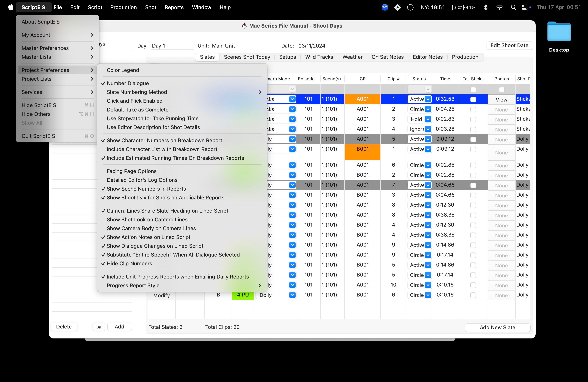This screenshot has height=382, width=588.
Task: Toggle Number Dialogue checked option
Action: tap(128, 83)
